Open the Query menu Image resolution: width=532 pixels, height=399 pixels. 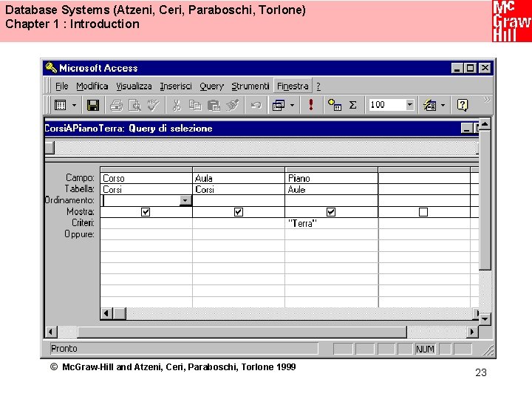(x=212, y=86)
